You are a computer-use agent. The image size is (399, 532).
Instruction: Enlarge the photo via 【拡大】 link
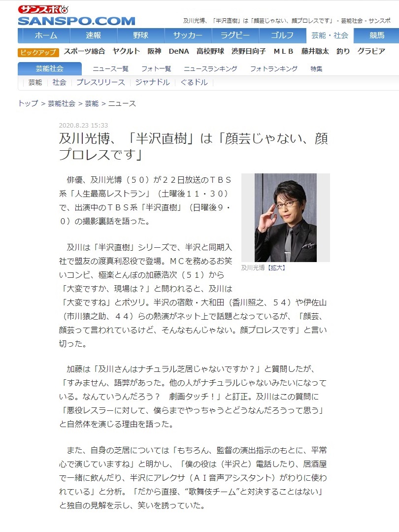[276, 268]
